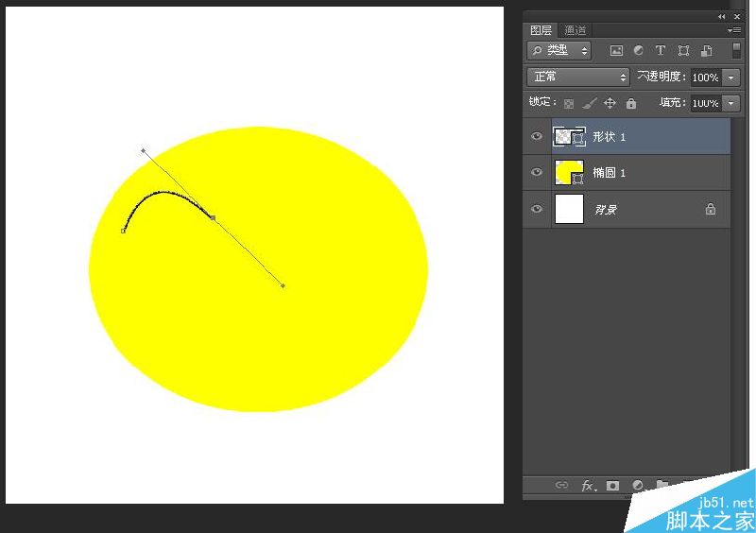Click the path start anchor point
The width and height of the screenshot is (756, 533).
[124, 232]
